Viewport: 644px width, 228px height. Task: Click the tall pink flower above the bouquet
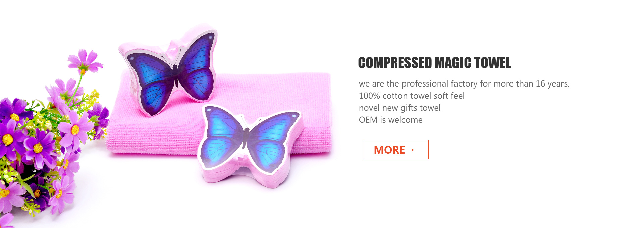click(x=85, y=61)
